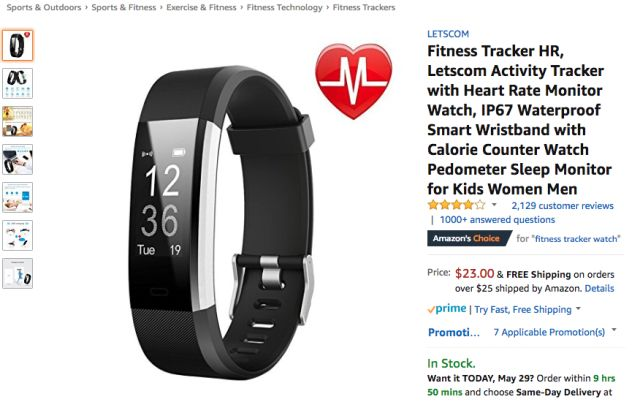Expand Try Fast, Free Shipping dropdown
Image resolution: width=640 pixels, height=402 pixels.
pyautogui.click(x=578, y=309)
